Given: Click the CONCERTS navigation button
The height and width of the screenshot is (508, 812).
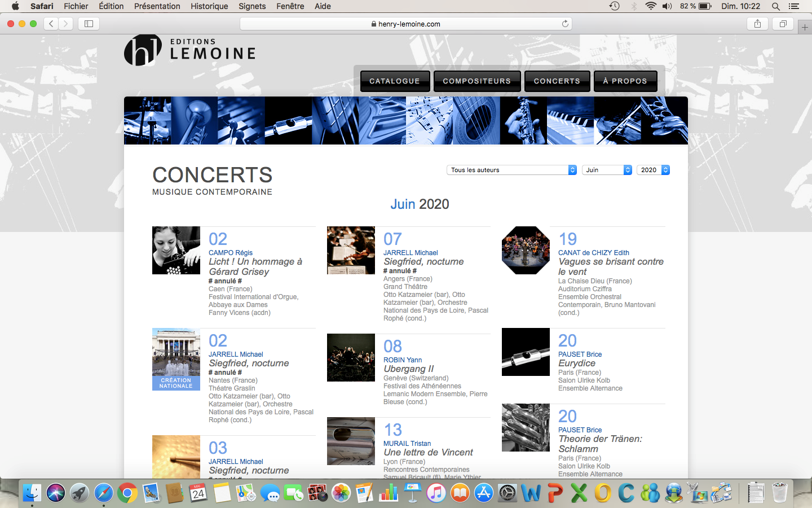Looking at the screenshot, I should [x=557, y=81].
